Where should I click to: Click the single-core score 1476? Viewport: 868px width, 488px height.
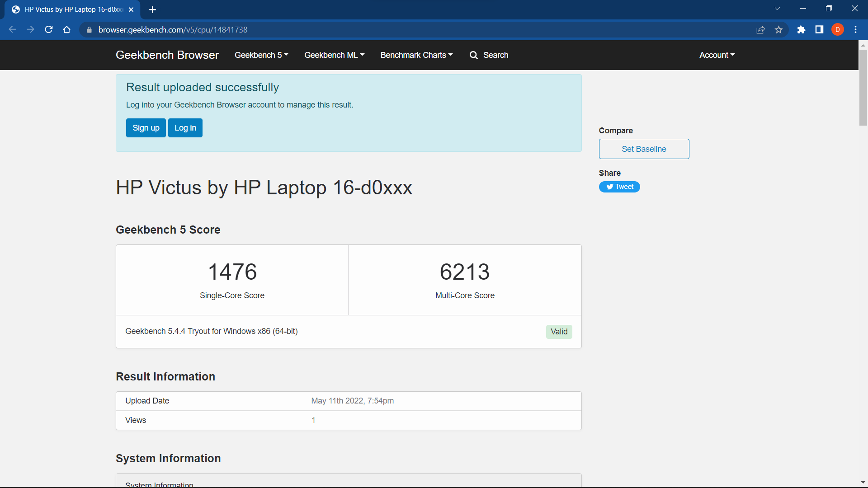[232, 272]
